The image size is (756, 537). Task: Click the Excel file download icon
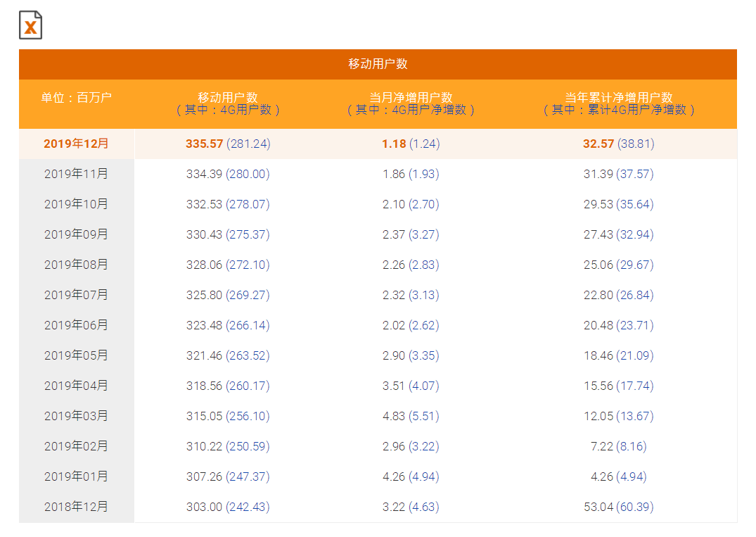pos(30,25)
